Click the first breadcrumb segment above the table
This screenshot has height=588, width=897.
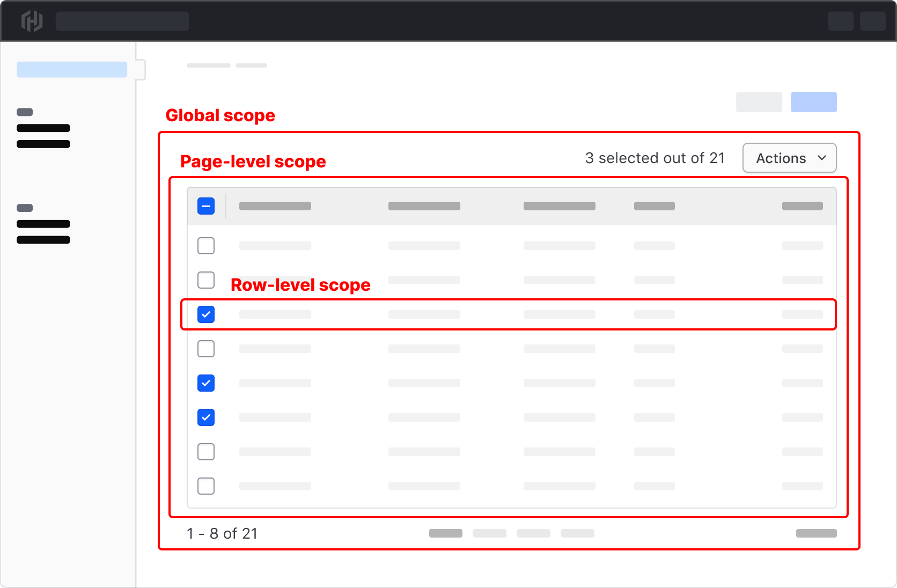point(208,65)
